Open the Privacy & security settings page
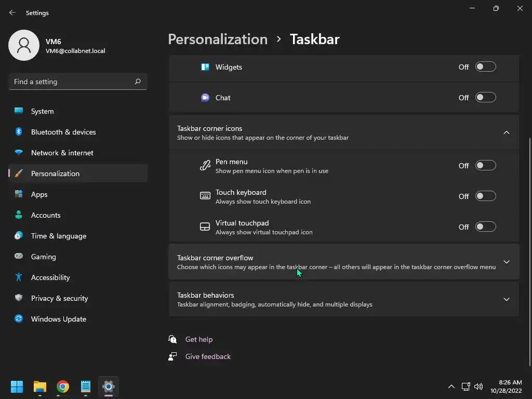Viewport: 532px width, 399px height. pos(59,298)
